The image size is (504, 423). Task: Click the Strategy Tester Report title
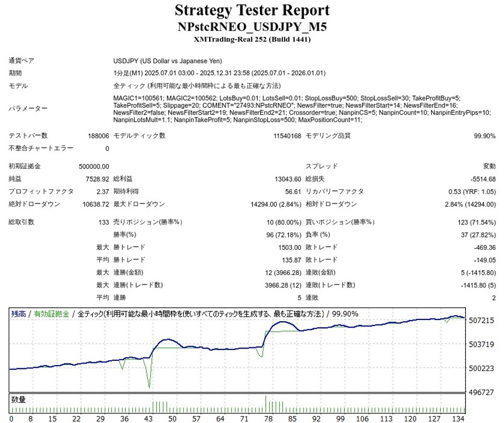pos(252,10)
